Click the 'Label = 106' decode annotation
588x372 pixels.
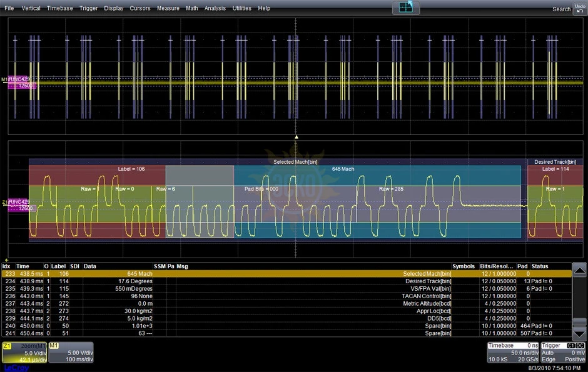131,169
